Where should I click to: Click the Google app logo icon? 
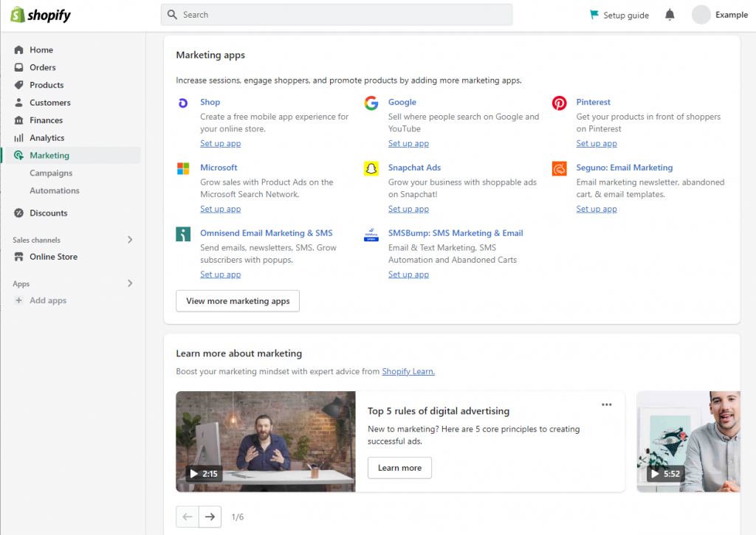tap(371, 103)
